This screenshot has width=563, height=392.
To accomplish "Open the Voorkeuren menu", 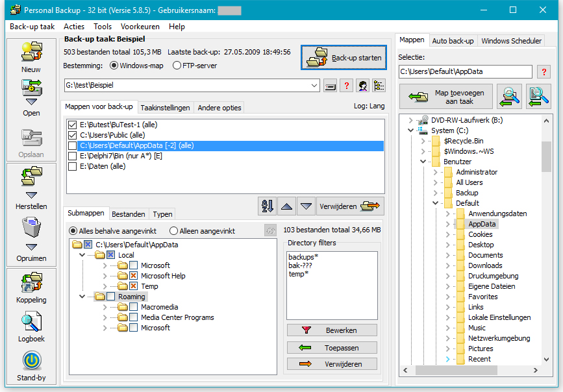I will tap(140, 27).
